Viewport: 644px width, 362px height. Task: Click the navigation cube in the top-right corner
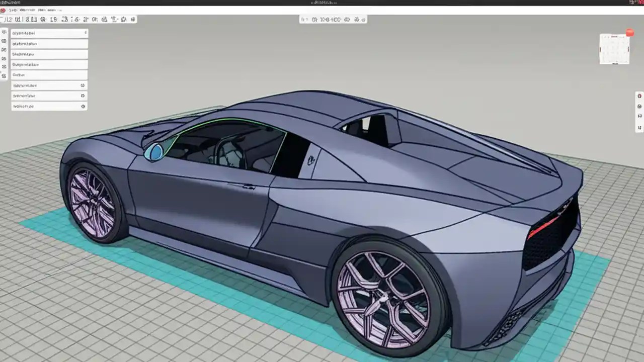tap(614, 49)
